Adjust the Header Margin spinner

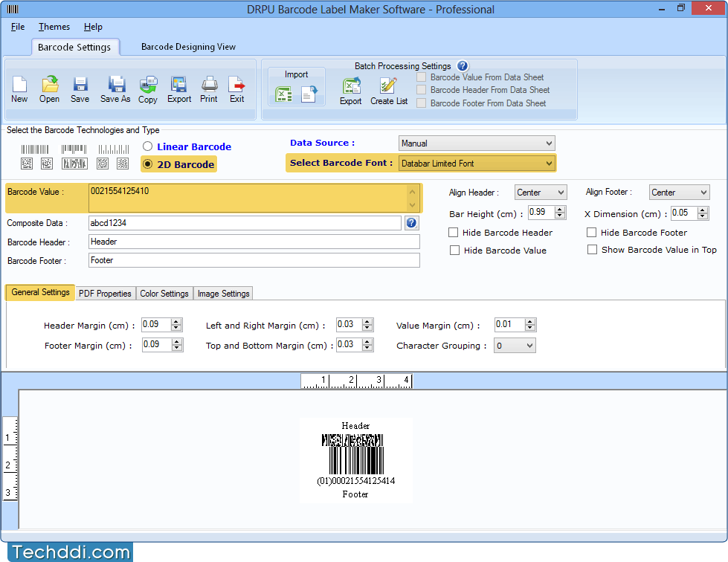coord(176,324)
